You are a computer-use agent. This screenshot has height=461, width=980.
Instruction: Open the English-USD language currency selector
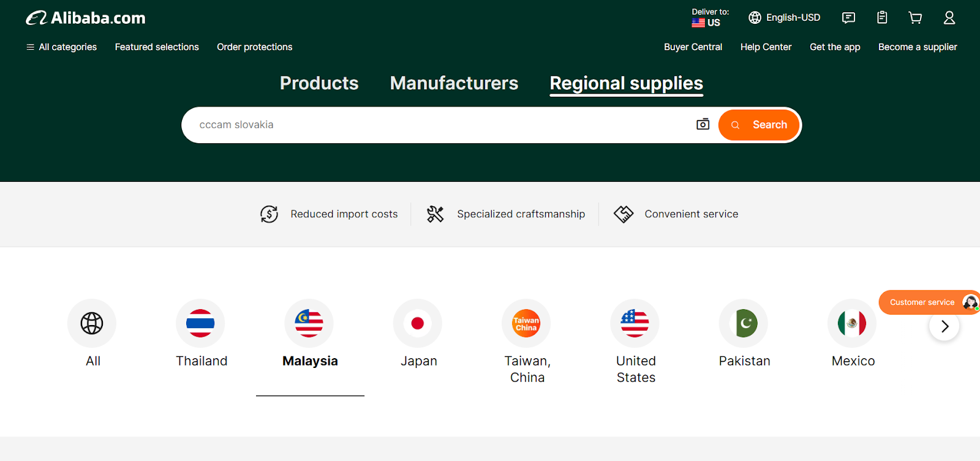tap(785, 18)
